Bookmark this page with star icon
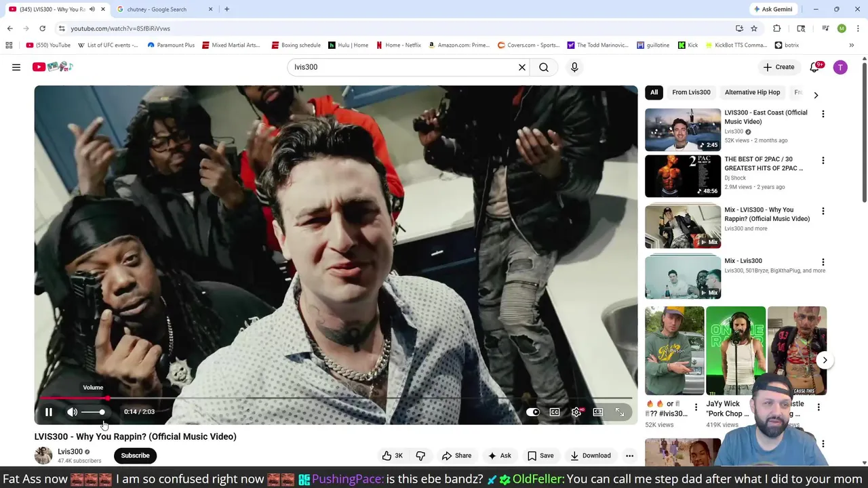The image size is (868, 488). click(754, 28)
